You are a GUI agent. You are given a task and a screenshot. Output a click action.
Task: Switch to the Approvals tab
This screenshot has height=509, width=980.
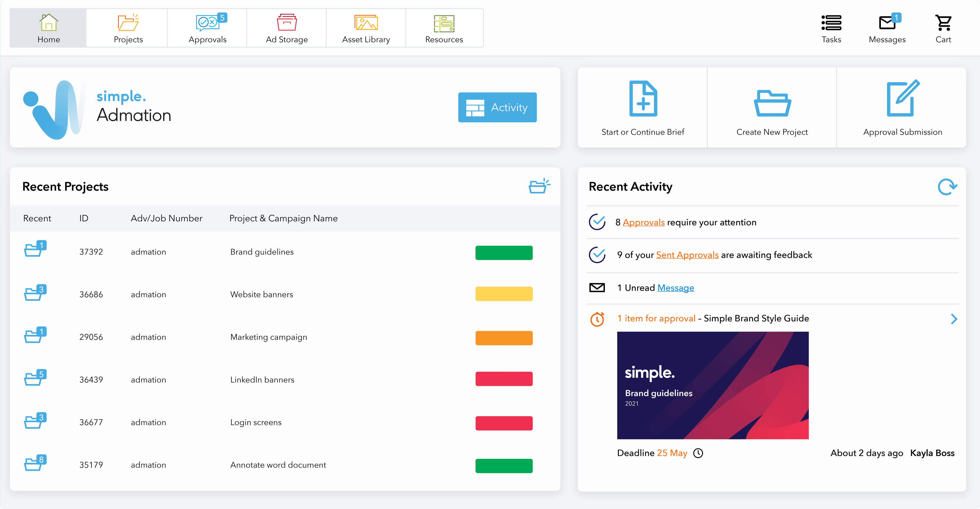click(207, 28)
